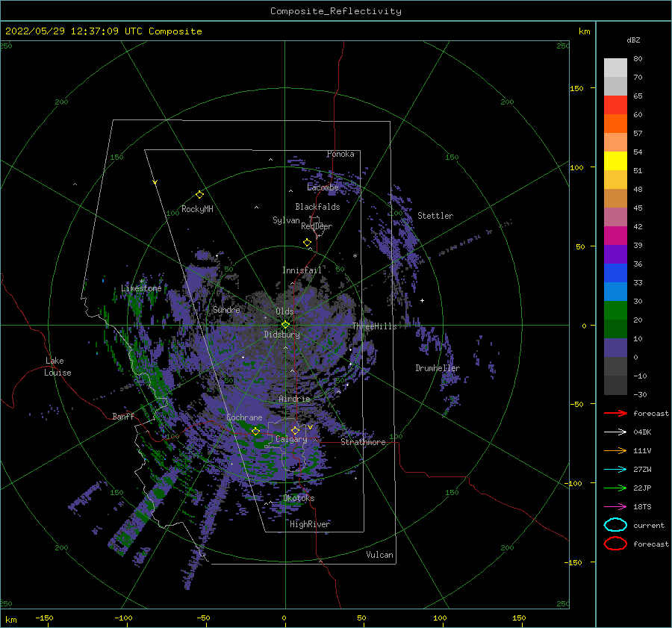Click the Innisfail town label
Screen dimensions: 672x628
[x=302, y=270]
